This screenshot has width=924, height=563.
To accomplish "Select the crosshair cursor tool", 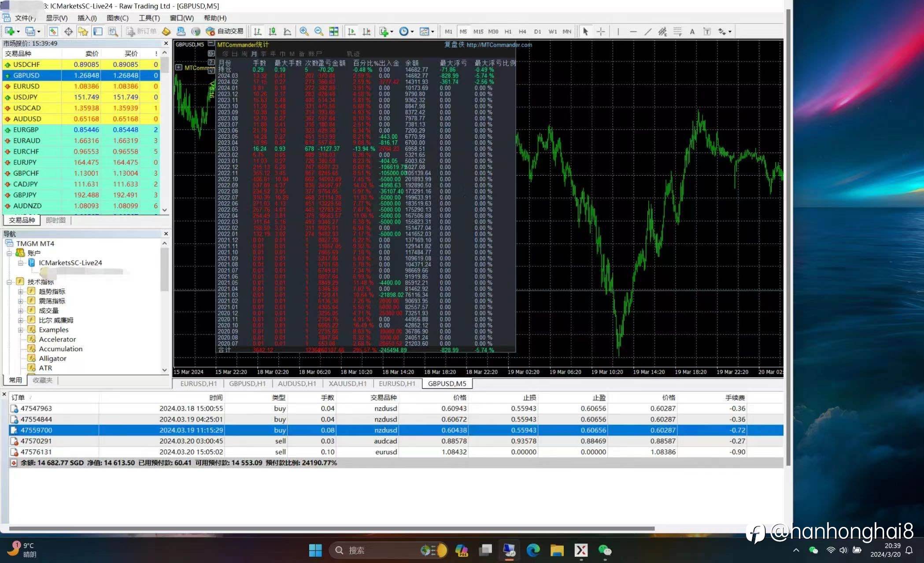I will pos(601,31).
